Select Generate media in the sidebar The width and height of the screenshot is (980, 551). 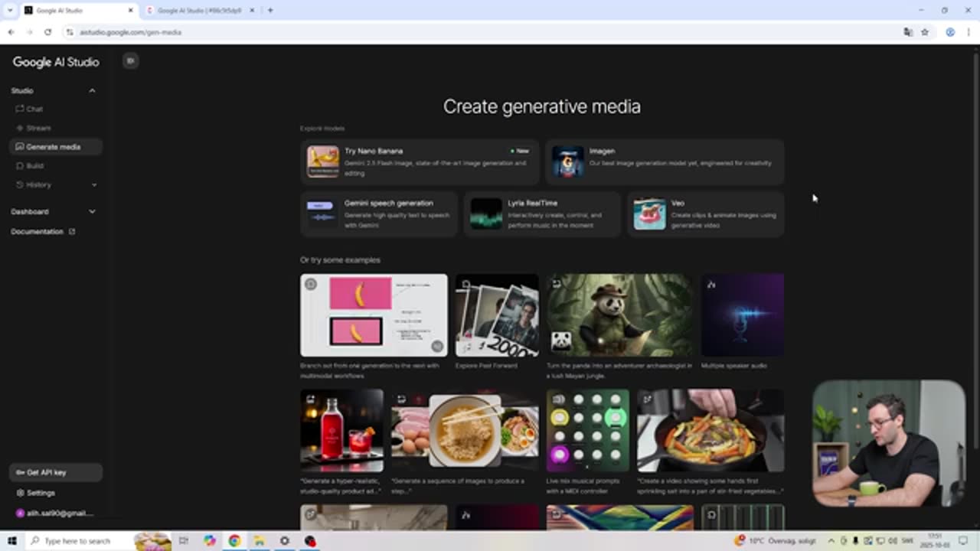55,147
